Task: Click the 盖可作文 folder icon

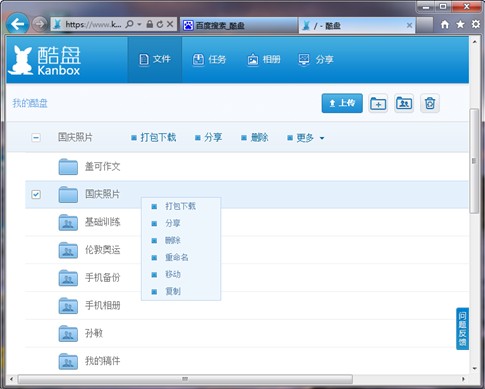Action: [x=68, y=167]
